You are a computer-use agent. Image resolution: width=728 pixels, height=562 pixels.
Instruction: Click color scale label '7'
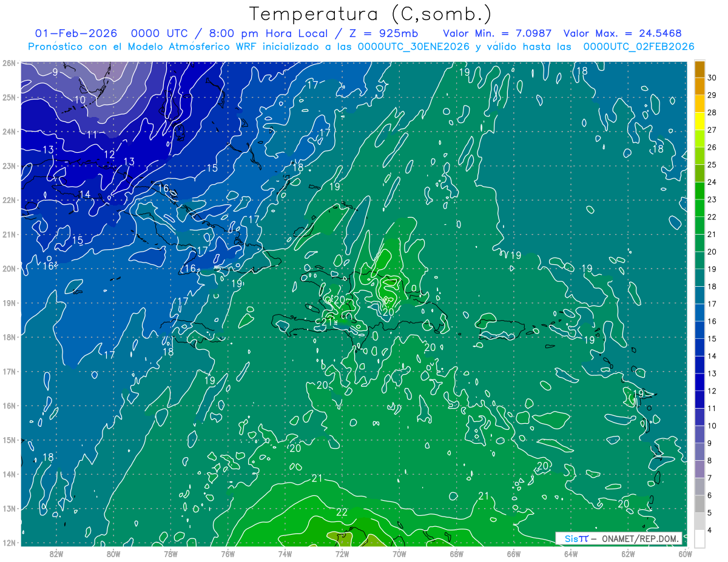[x=710, y=478]
